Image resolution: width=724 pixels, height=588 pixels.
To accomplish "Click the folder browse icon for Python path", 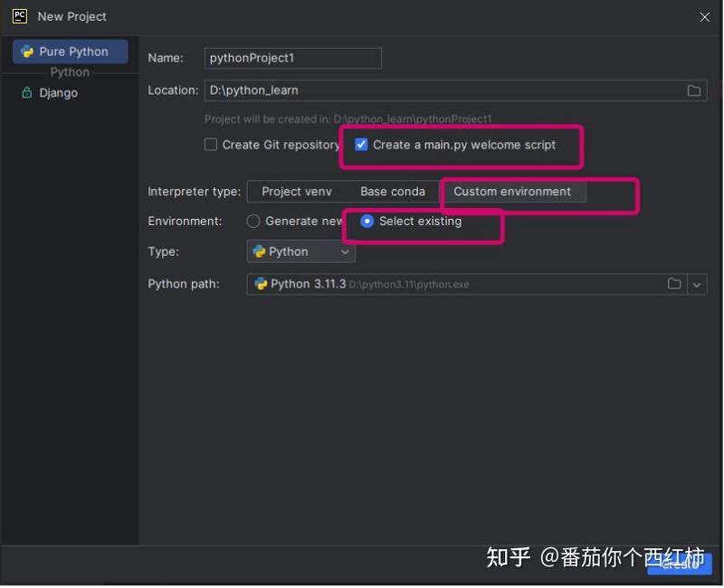I will tap(674, 284).
